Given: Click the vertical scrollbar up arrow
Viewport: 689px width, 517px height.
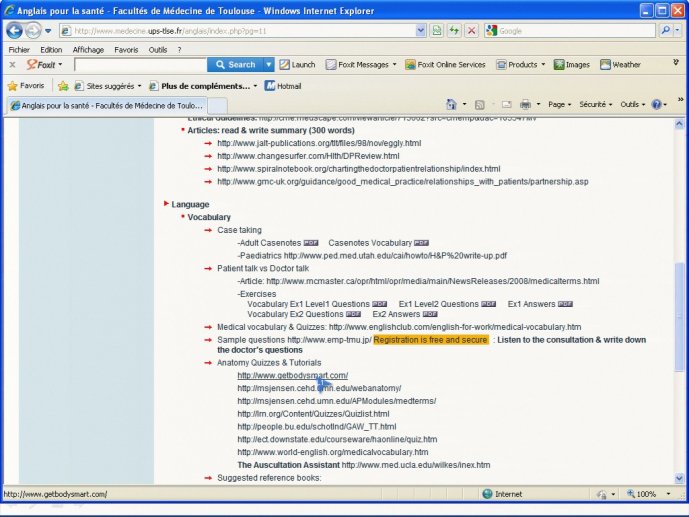Looking at the screenshot, I should (679, 124).
